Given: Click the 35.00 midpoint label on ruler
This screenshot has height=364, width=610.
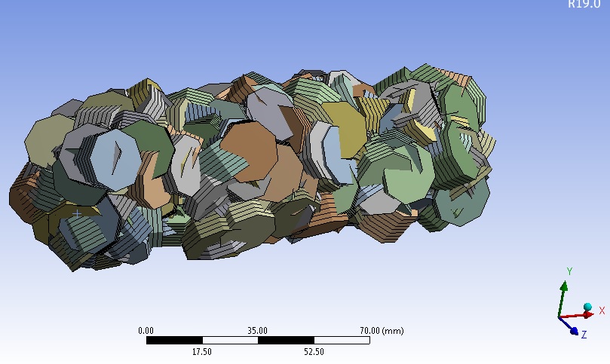Looking at the screenshot, I should pos(258,331).
